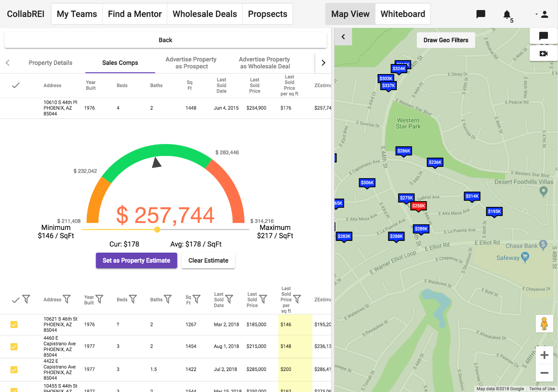Screen dimensions: 558x392
Task: Zoom out using the map minus icon
Action: tap(544, 373)
